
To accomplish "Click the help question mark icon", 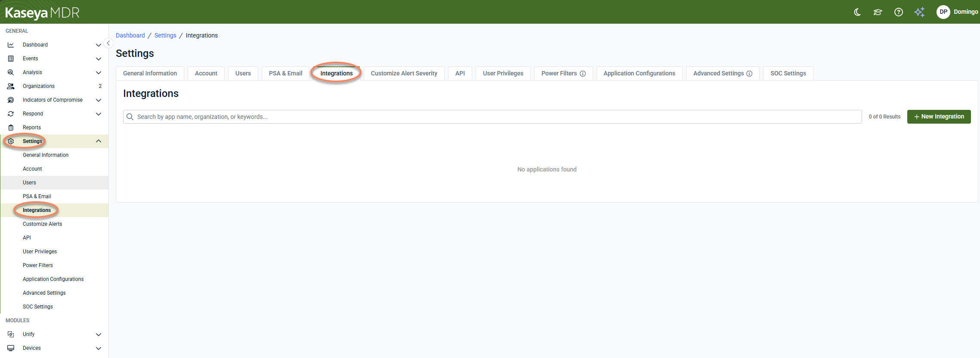I will (x=899, y=12).
